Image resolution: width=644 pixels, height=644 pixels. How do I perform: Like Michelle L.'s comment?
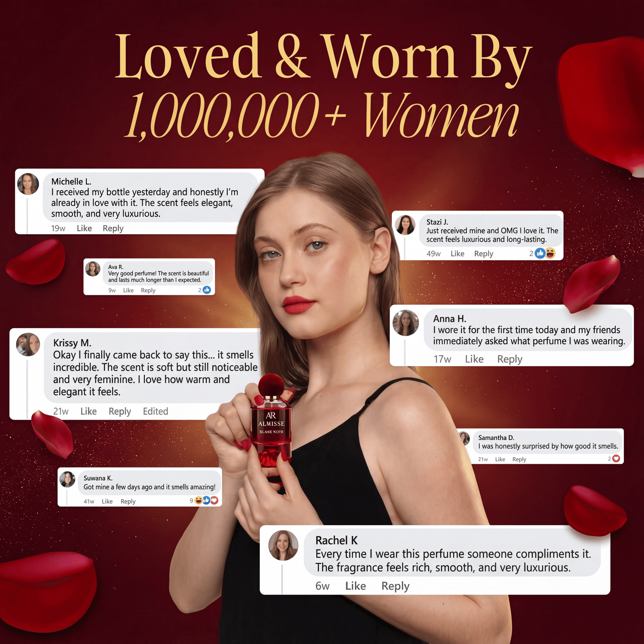(x=84, y=228)
